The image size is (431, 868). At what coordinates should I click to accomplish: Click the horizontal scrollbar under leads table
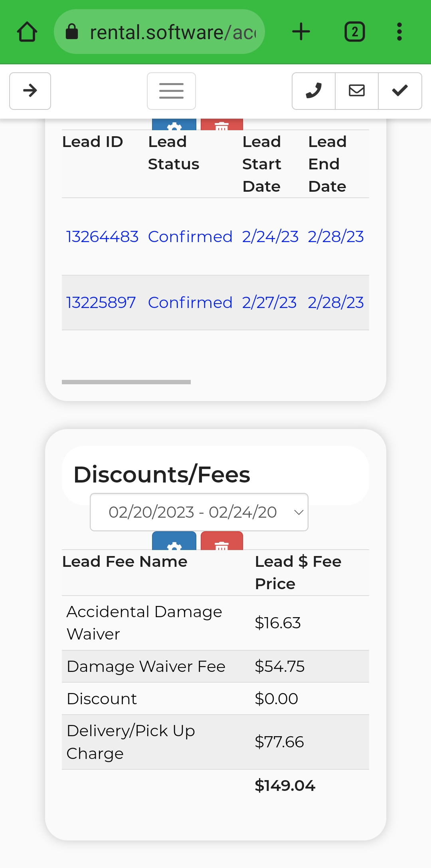point(126,382)
